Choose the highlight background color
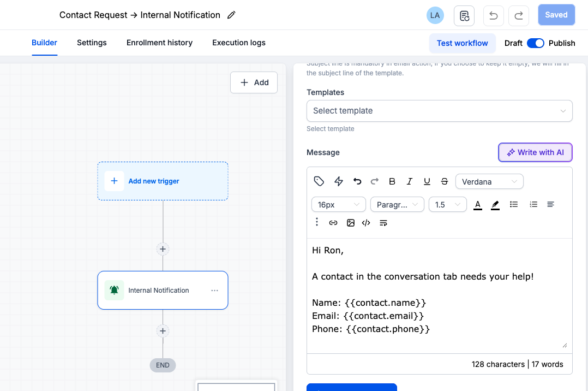The height and width of the screenshot is (391, 588). pos(495,205)
